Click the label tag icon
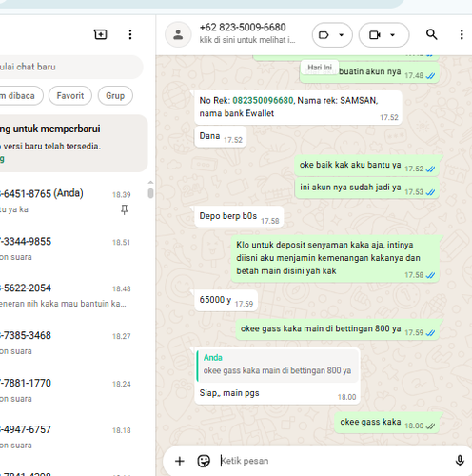 tap(324, 35)
